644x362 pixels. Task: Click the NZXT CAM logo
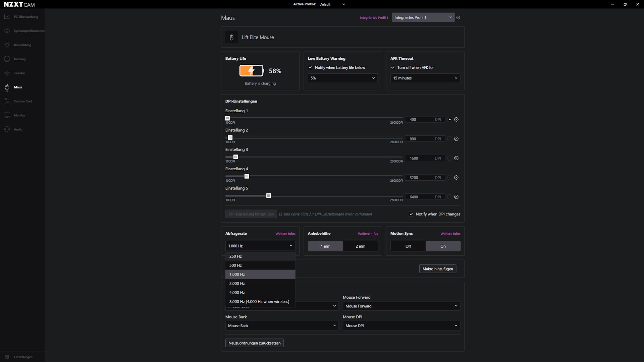coord(19,4)
